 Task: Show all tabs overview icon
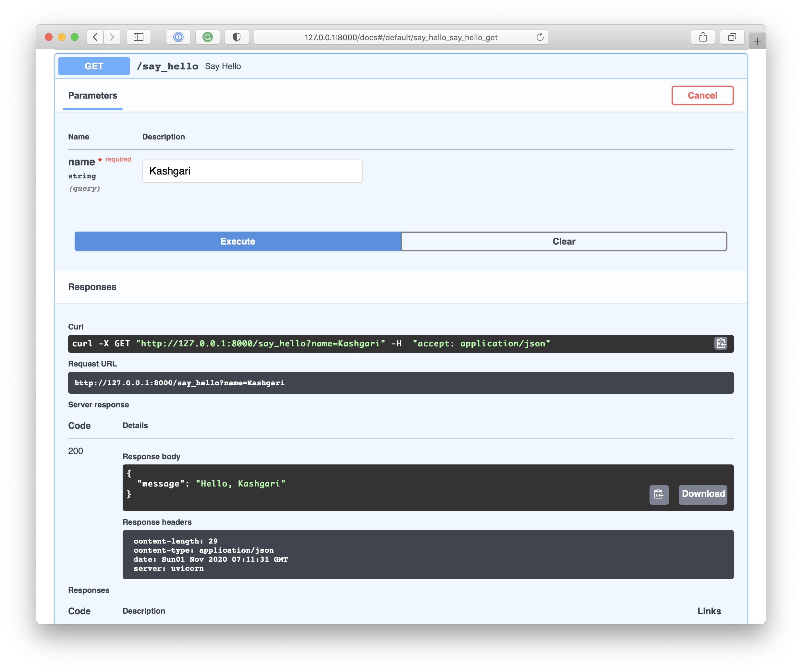(732, 37)
